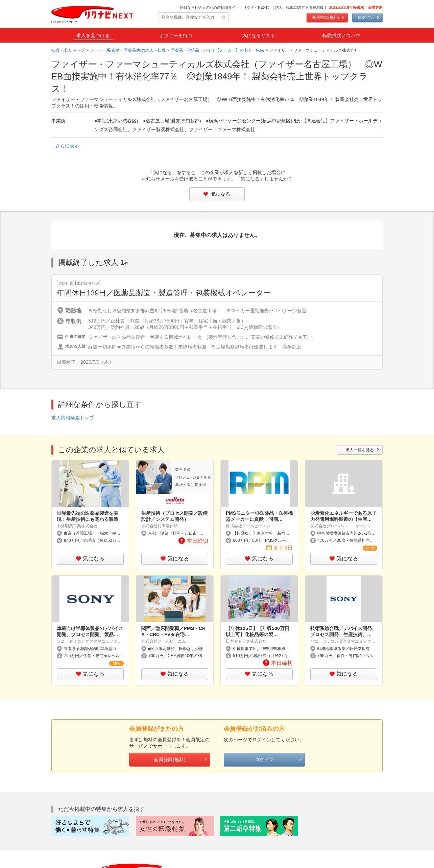Open the muRata job thumbnail
Image resolution: width=434 pixels, height=868 pixels.
[x=175, y=483]
